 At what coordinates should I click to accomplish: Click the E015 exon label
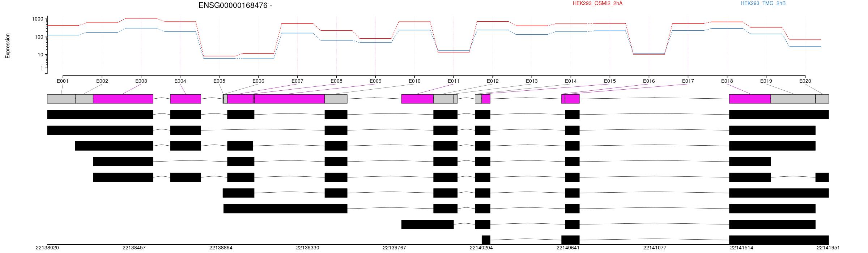point(610,81)
